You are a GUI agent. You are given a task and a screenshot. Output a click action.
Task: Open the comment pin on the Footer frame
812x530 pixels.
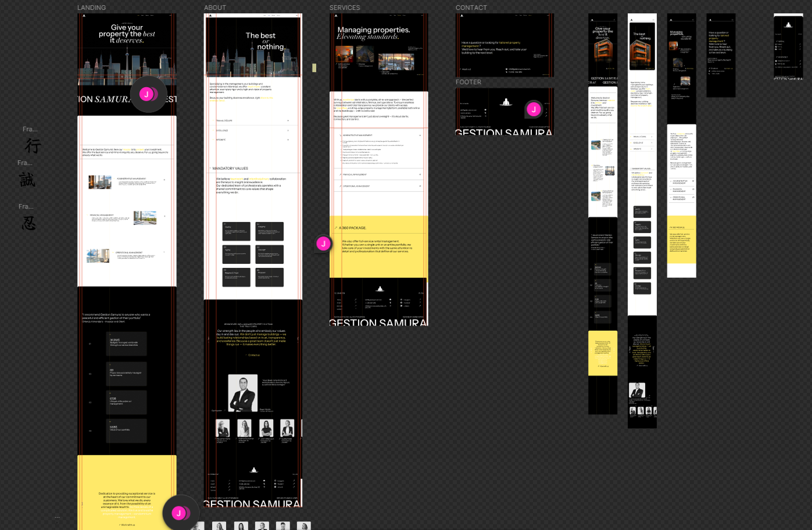pos(533,109)
